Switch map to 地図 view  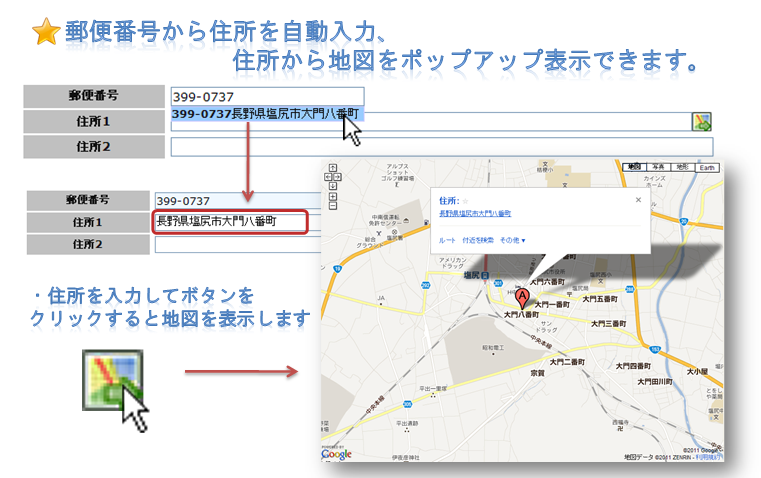coord(634,167)
